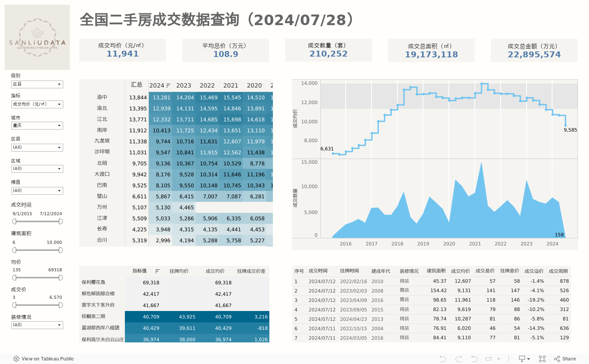Screen dimensions: 589x364
Task: Click the 成交数量 KPI value 210,252
Action: [329, 54]
